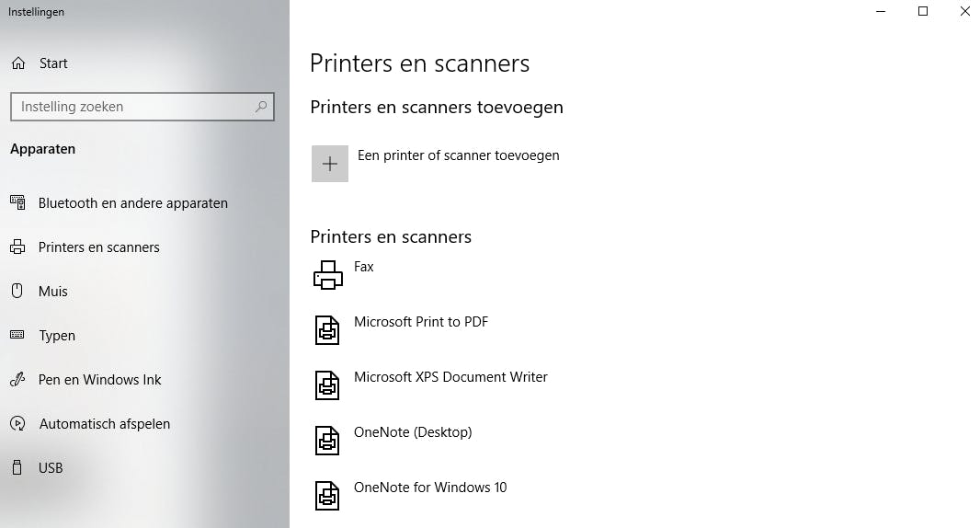The height and width of the screenshot is (528, 980).
Task: Select the Microsoft Print to PDF icon
Action: pyautogui.click(x=328, y=330)
